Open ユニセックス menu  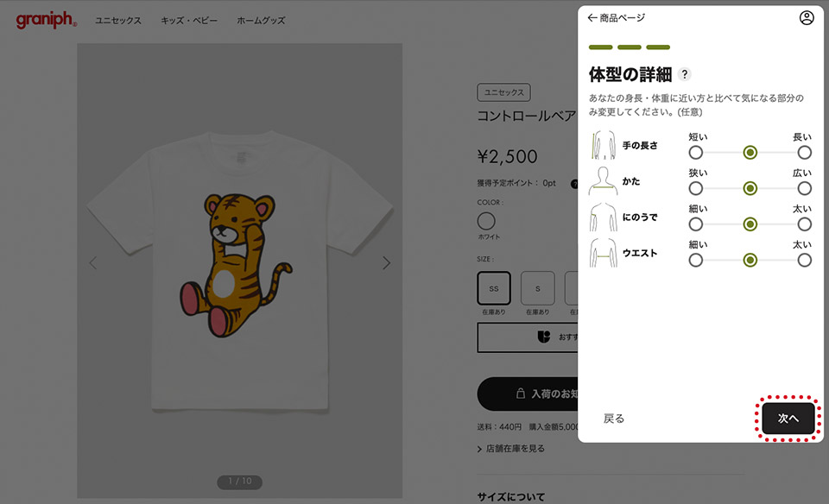[x=118, y=21]
